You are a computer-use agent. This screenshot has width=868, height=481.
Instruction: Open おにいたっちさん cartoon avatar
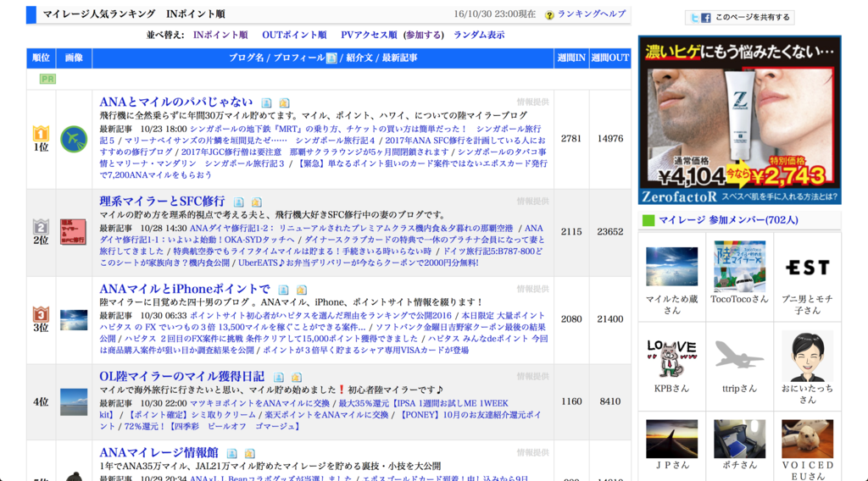[x=807, y=356]
